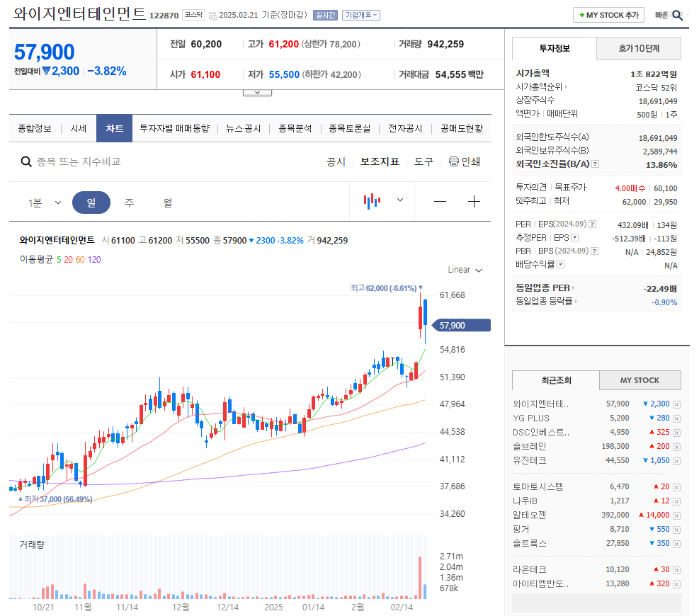Click the 보조지표 indicator link
The height and width of the screenshot is (616, 699).
pyautogui.click(x=380, y=161)
